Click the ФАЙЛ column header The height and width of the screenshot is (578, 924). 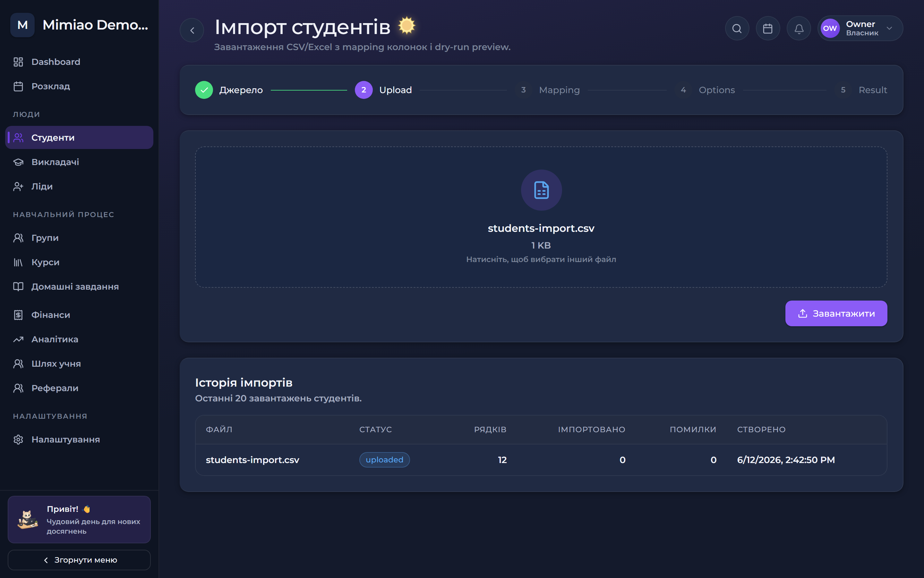pyautogui.click(x=219, y=430)
